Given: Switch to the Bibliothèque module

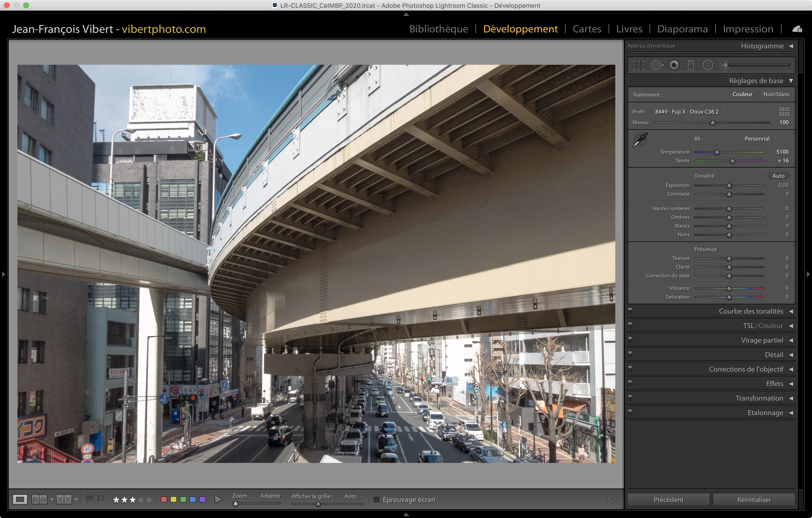Looking at the screenshot, I should pyautogui.click(x=438, y=29).
